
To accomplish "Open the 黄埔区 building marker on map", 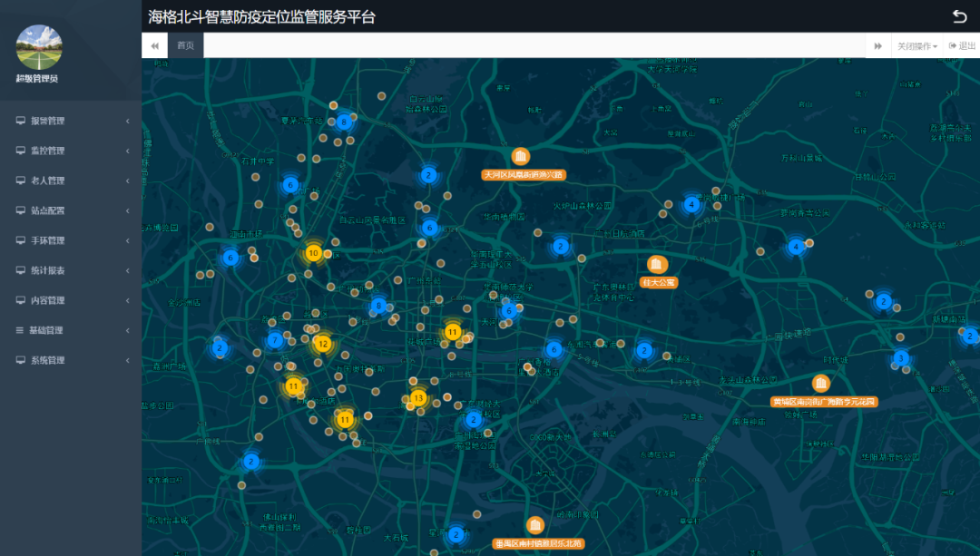I will tap(821, 384).
